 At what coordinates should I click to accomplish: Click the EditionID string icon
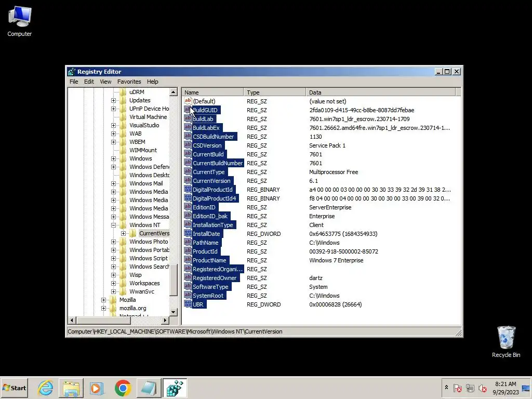[x=188, y=207]
